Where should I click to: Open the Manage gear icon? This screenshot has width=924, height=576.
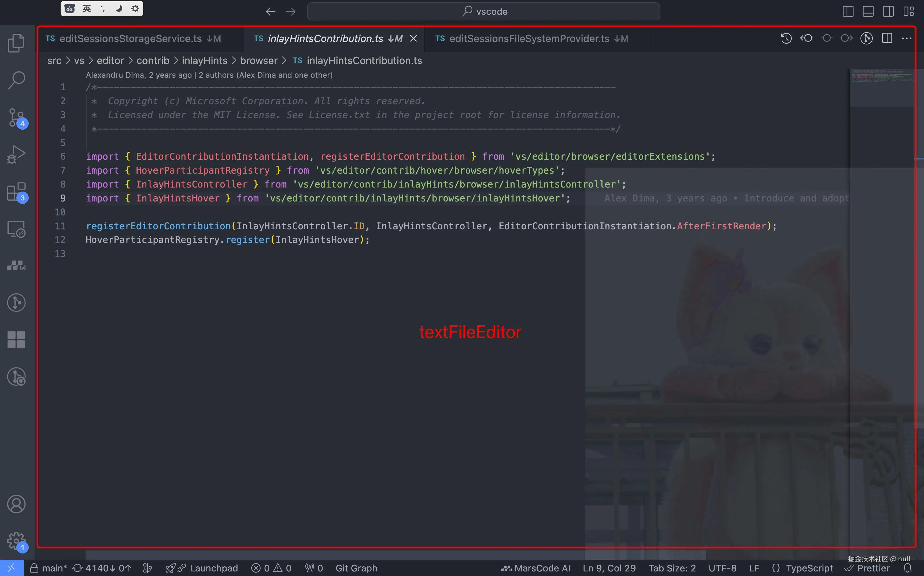[16, 541]
